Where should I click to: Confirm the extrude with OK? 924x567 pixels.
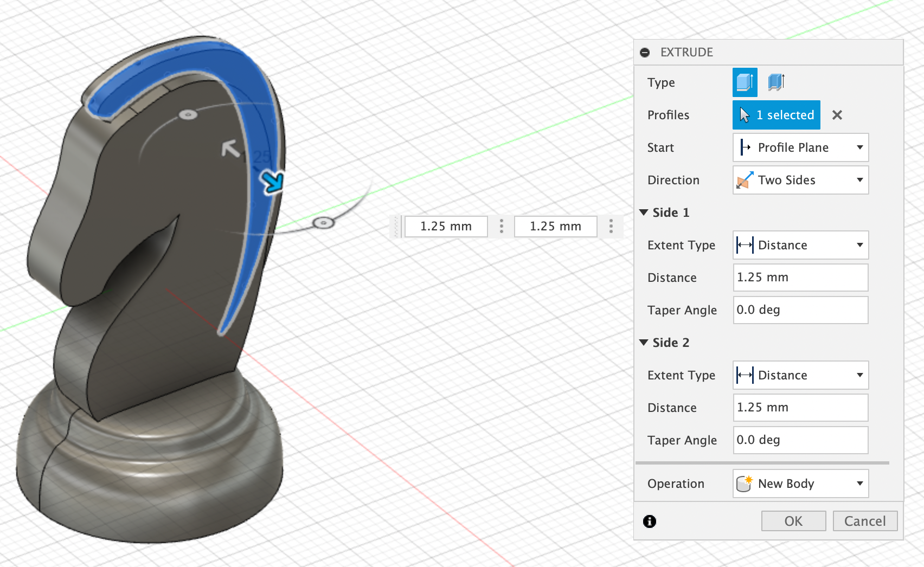pos(793,521)
